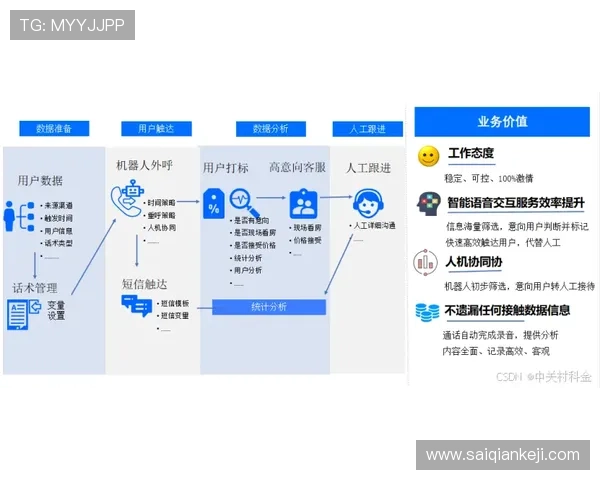
Task: Click the percent price tag icon
Action: (214, 204)
